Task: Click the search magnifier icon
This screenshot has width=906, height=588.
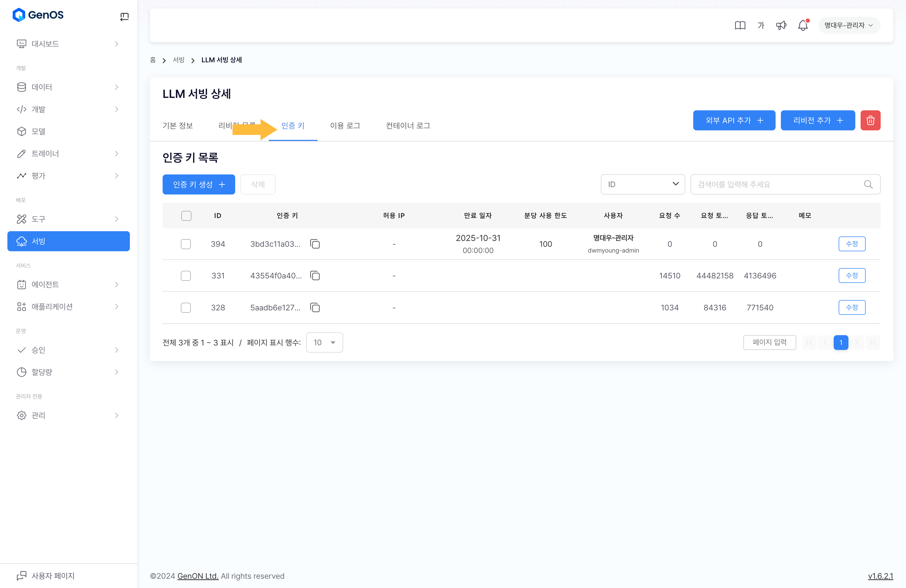Action: 868,184
